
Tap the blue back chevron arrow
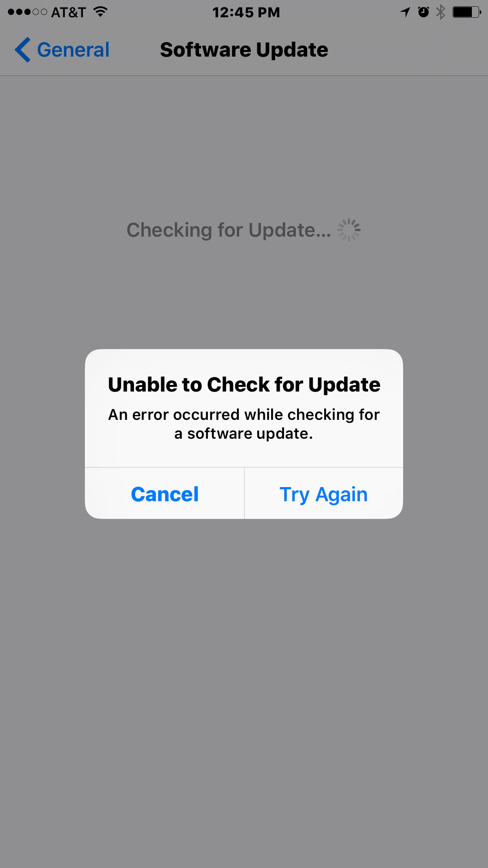click(x=22, y=50)
